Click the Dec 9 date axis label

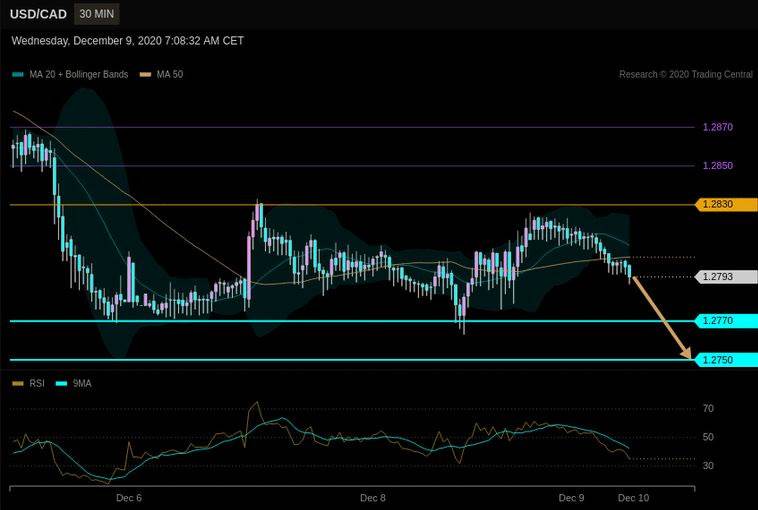pyautogui.click(x=571, y=498)
